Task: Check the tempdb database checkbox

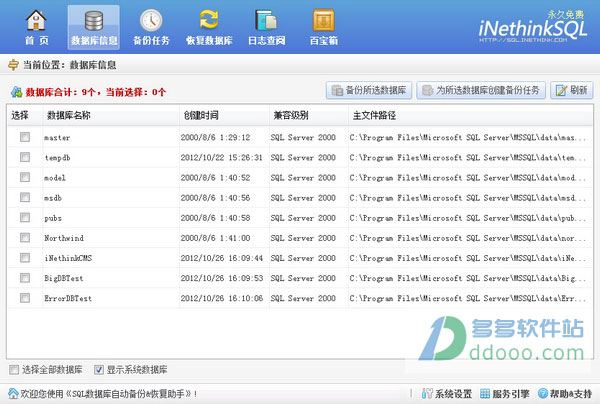Action: click(25, 157)
